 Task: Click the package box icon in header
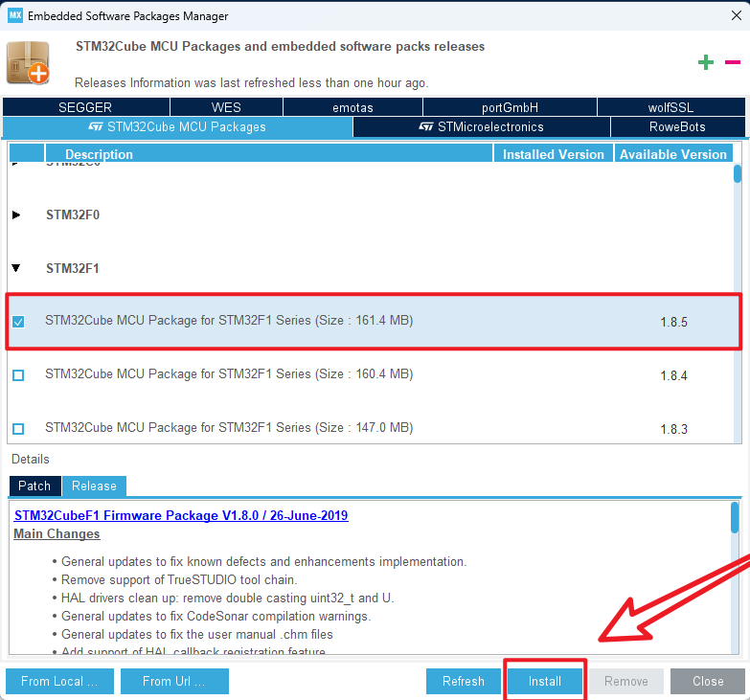[28, 63]
